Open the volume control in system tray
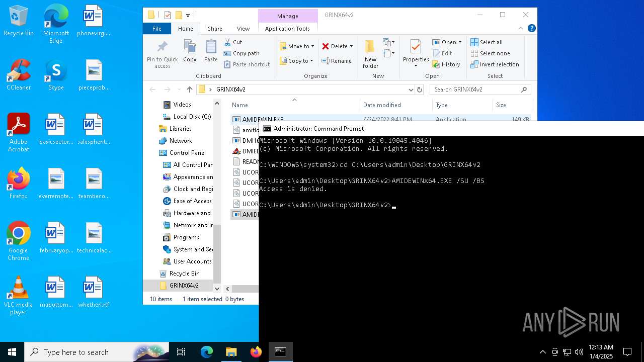The height and width of the screenshot is (362, 644). pyautogui.click(x=579, y=352)
